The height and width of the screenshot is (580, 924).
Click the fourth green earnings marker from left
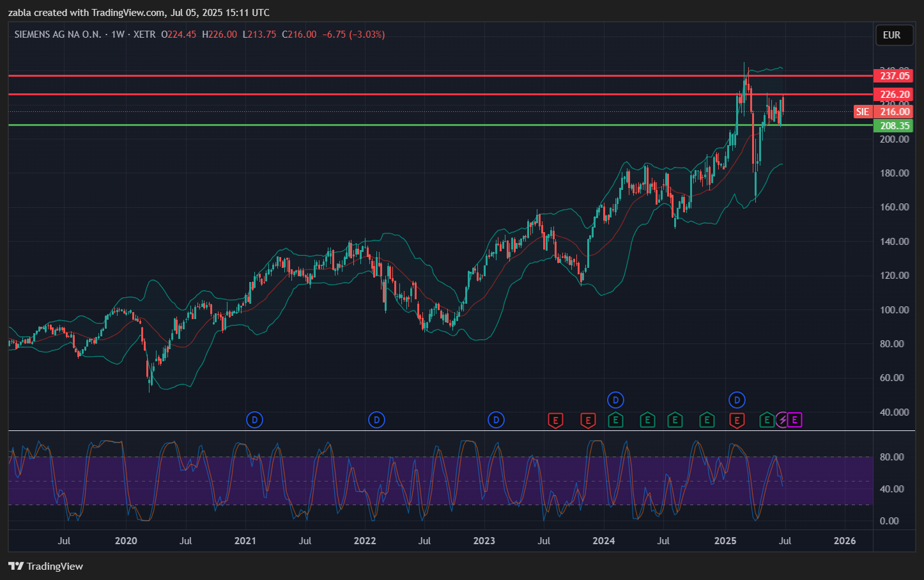[x=707, y=420]
